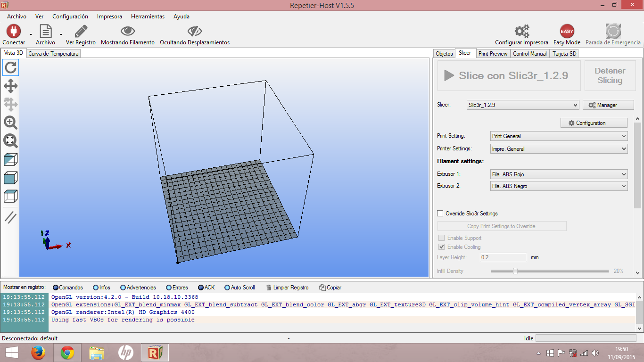Switch to top view cube icon
Viewport: 644px width, 362px height.
(x=11, y=196)
